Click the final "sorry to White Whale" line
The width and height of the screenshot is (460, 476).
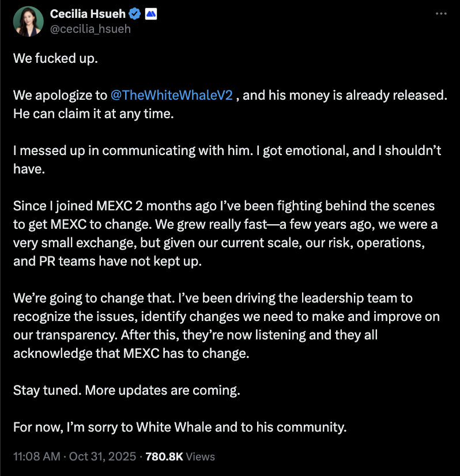[181, 427]
